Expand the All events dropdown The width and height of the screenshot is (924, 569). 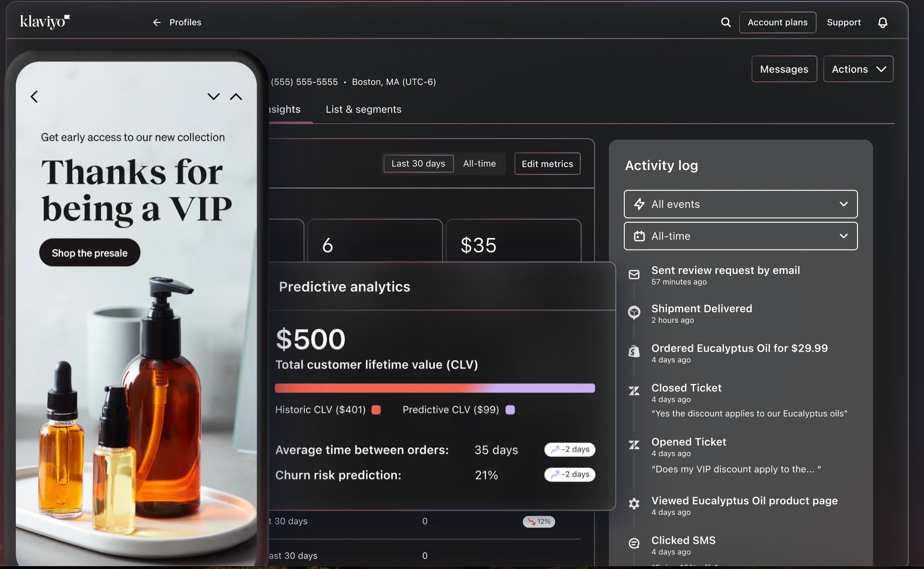740,204
